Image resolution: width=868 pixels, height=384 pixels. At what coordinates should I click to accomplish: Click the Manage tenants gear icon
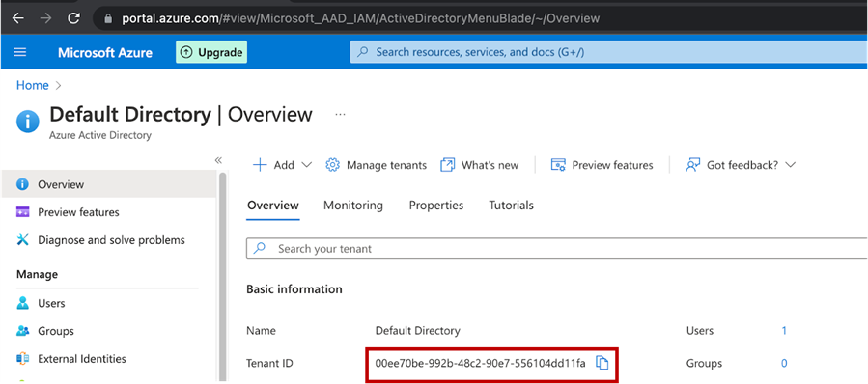coord(332,165)
